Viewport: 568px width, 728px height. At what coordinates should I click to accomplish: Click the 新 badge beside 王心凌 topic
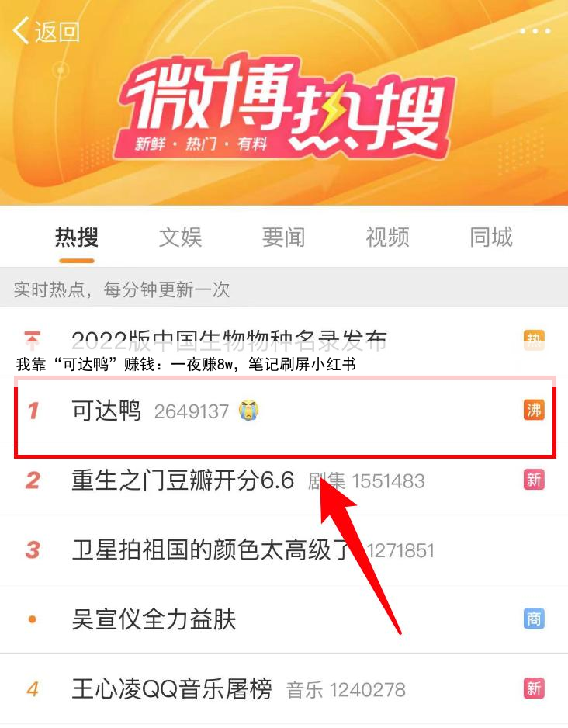[x=534, y=688]
